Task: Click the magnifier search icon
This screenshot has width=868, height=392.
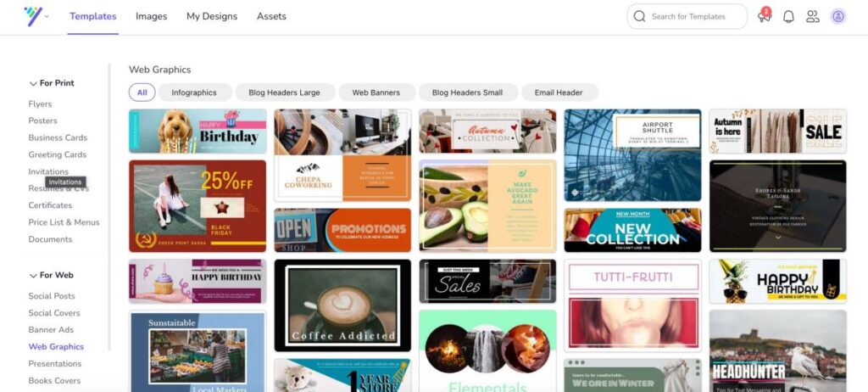Action: [639, 16]
